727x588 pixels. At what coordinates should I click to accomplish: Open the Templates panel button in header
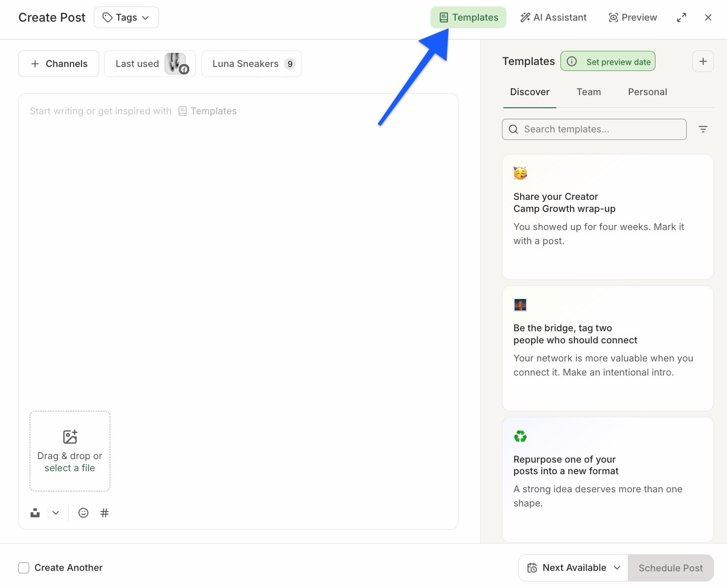[x=468, y=18]
